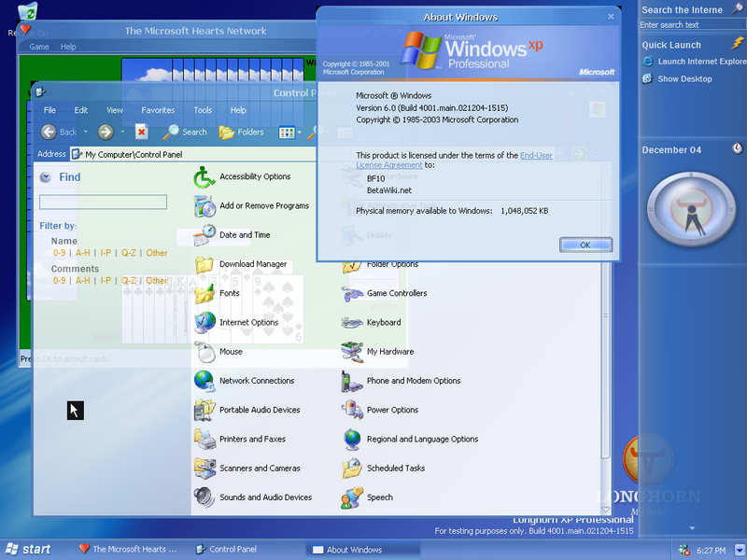Open Printers and Faxes icon
Viewport: 747px width, 560px height.
205,439
